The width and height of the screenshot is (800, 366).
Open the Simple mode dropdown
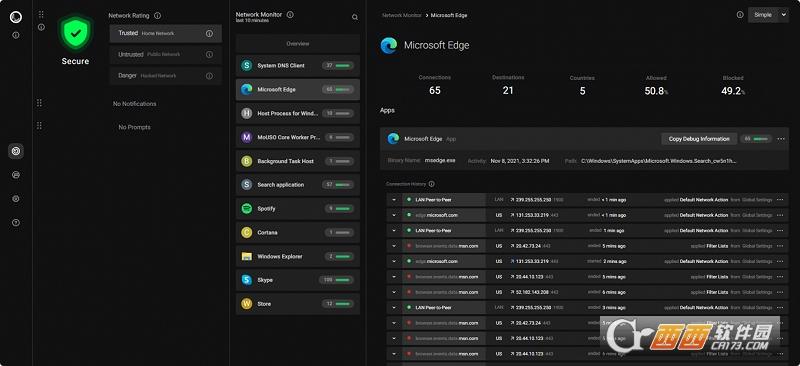pos(768,15)
